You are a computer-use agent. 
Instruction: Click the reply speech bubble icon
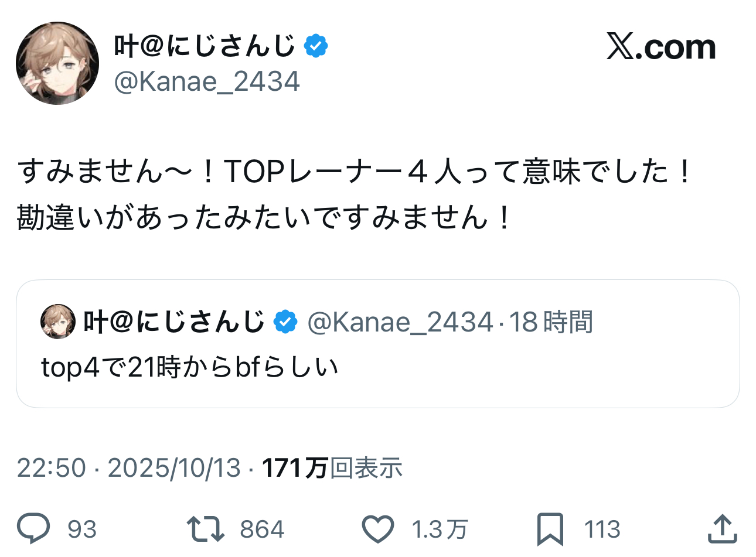[33, 528]
